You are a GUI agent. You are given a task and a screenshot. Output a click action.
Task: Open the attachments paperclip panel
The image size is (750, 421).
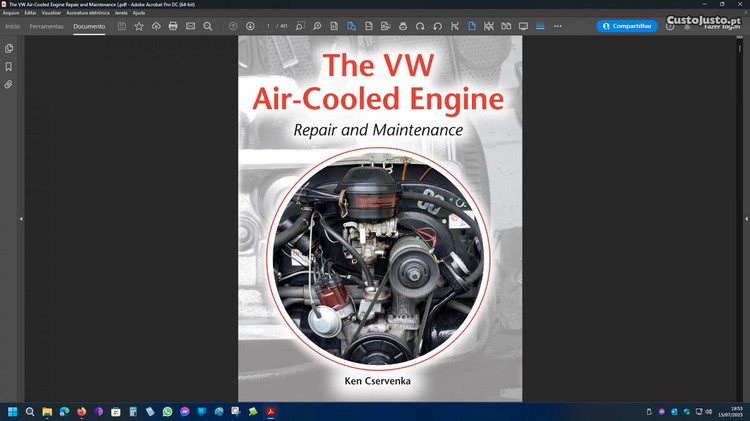pyautogui.click(x=9, y=84)
